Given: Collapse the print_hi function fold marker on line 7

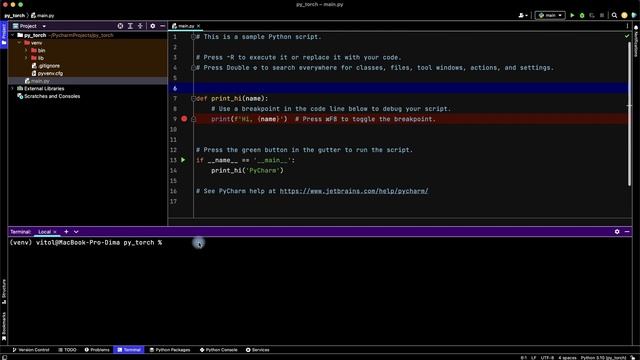Looking at the screenshot, I should coord(193,98).
